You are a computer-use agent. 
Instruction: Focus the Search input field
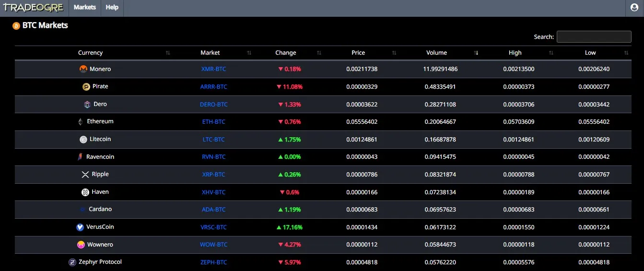594,37
